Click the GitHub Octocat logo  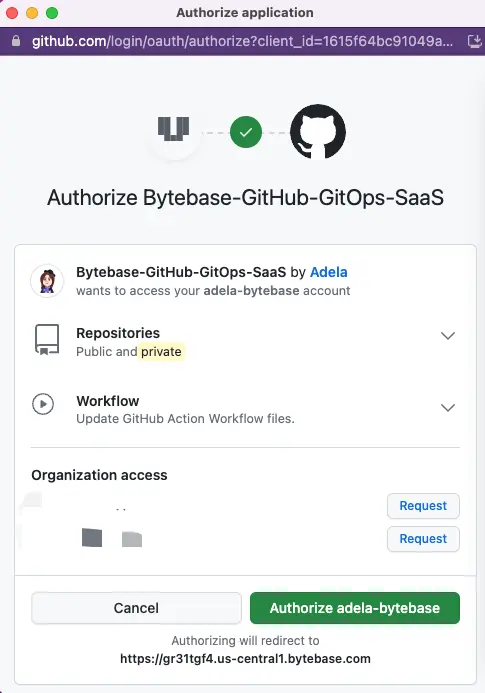click(x=318, y=132)
